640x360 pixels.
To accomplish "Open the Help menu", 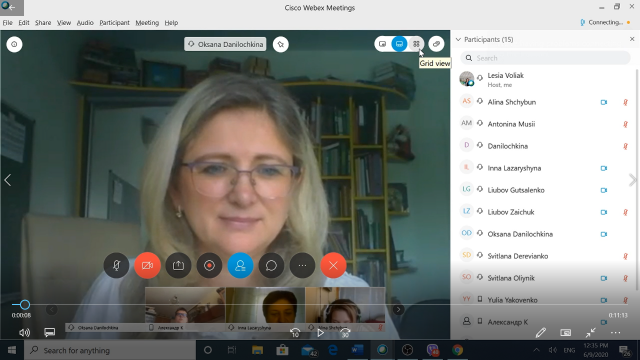I will pos(171,23).
